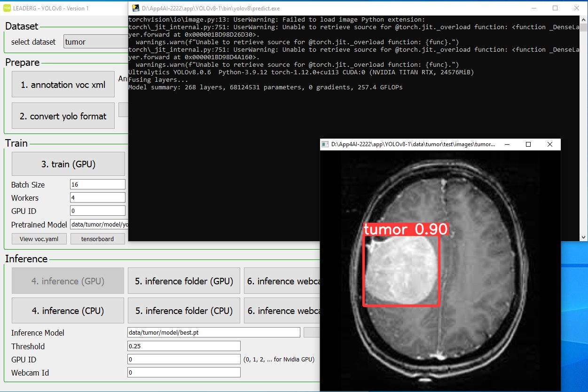Click the MRI brain scan image
The height and width of the screenshot is (392, 588).
[x=440, y=271]
